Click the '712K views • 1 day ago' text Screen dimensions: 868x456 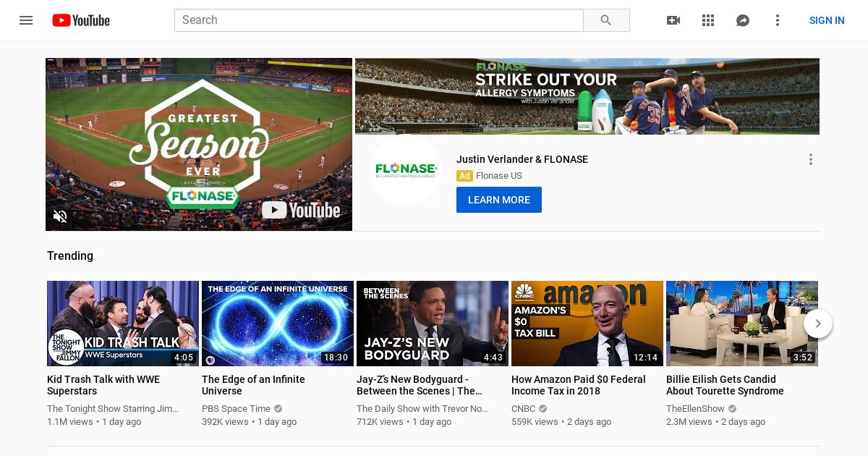(404, 422)
